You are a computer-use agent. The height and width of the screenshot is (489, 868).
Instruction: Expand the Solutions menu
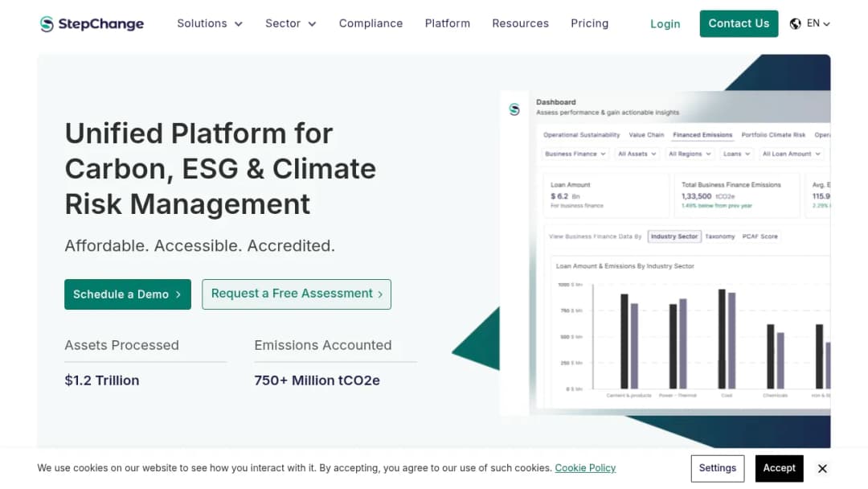coord(210,24)
